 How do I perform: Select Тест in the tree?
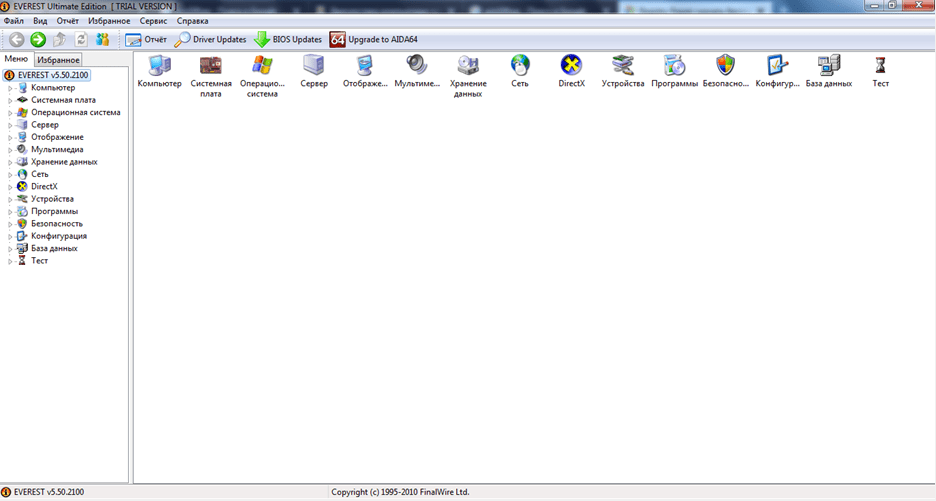(x=39, y=260)
